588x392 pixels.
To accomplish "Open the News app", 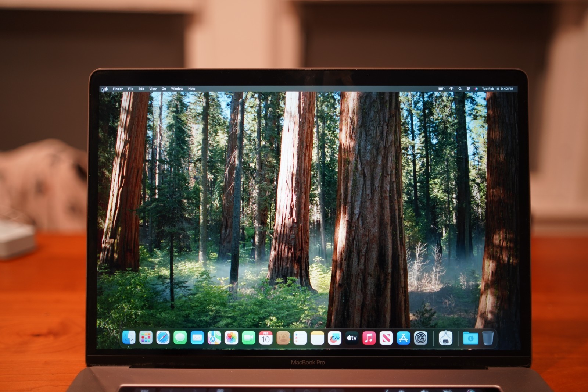I will [386, 338].
